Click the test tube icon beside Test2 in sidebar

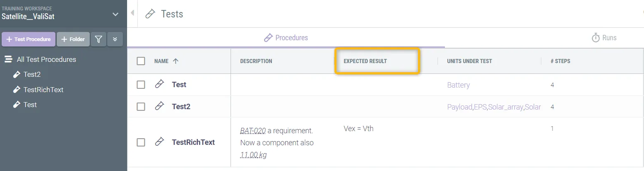point(17,75)
